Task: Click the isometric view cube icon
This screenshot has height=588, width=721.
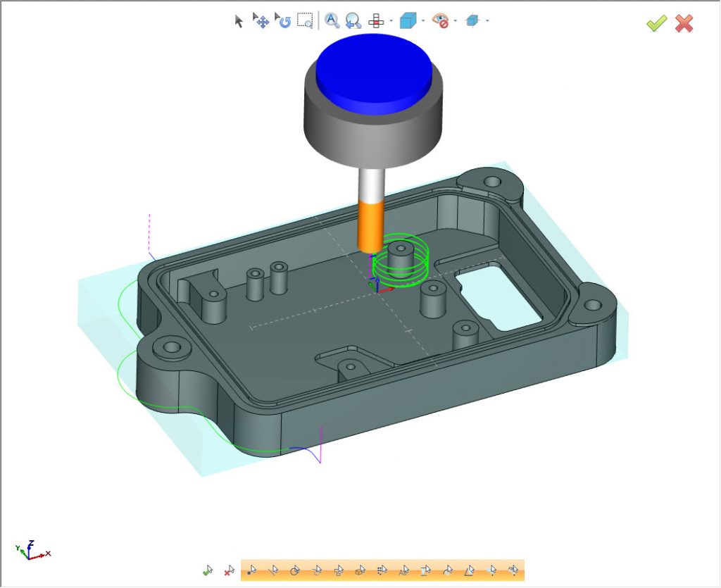Action: tap(409, 20)
